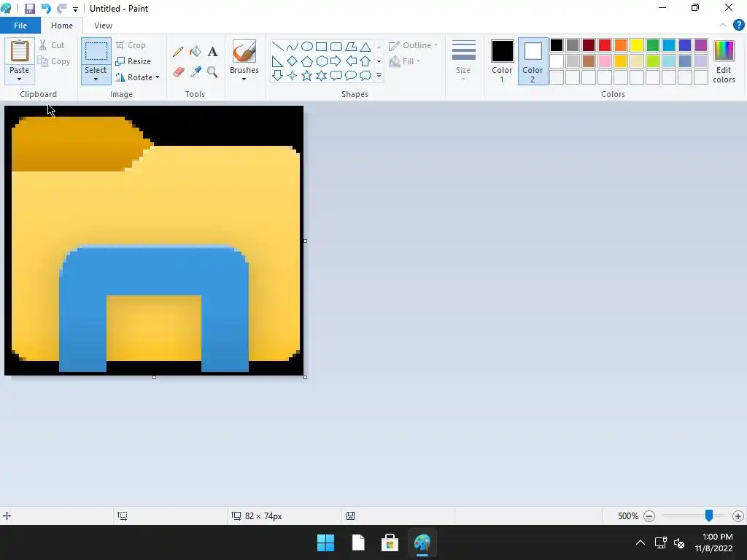Choose the Left arrow shape
The height and width of the screenshot is (560, 747).
click(351, 61)
